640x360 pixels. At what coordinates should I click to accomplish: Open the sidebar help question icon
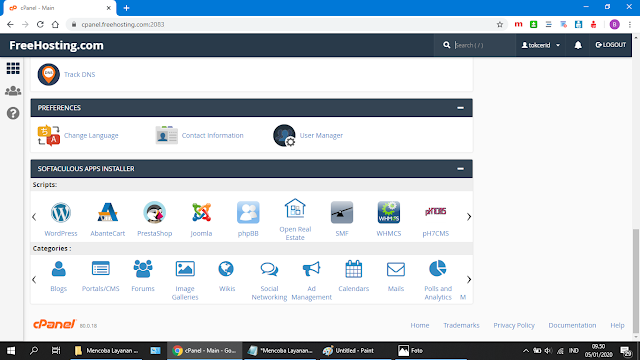pos(13,113)
